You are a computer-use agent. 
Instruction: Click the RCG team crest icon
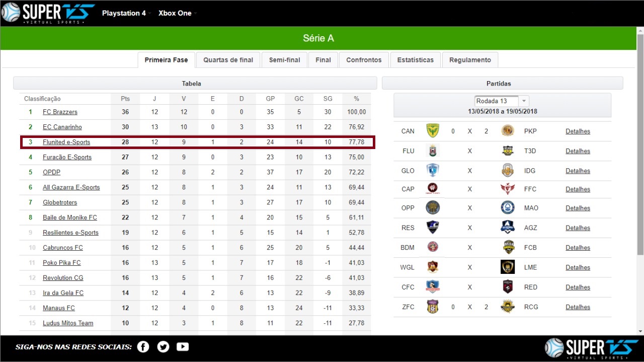click(x=508, y=307)
